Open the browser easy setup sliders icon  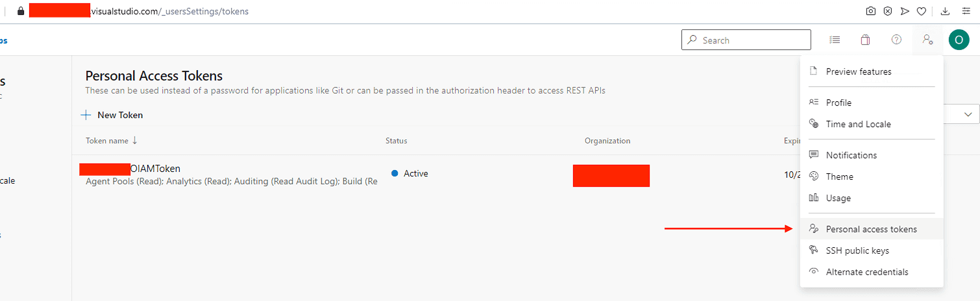964,11
